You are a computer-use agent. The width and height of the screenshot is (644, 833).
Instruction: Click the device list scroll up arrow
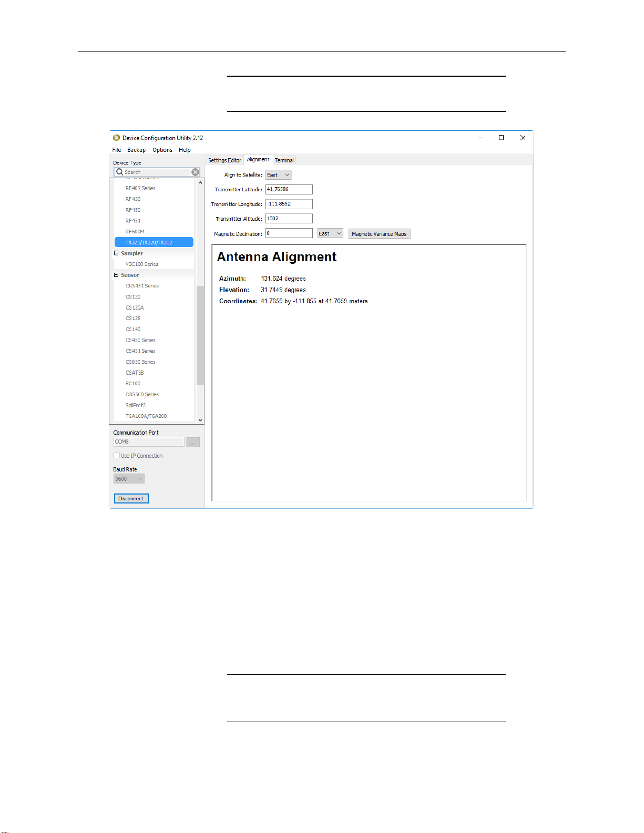coord(200,182)
